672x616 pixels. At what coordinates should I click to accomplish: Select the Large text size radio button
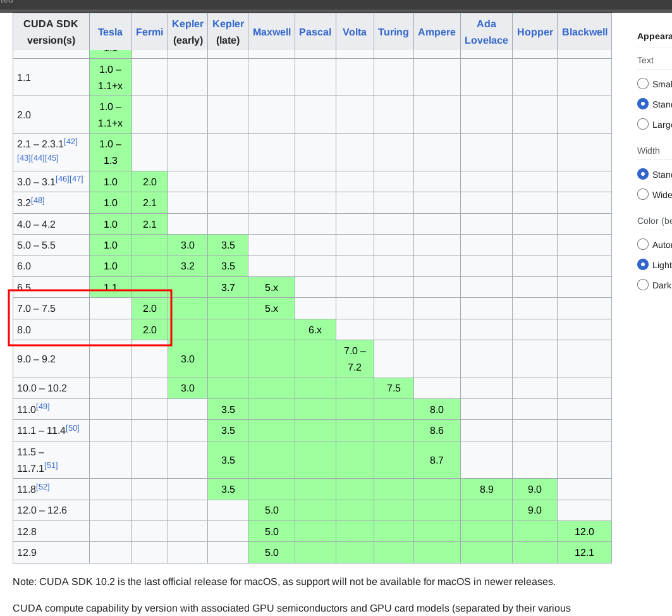click(643, 125)
